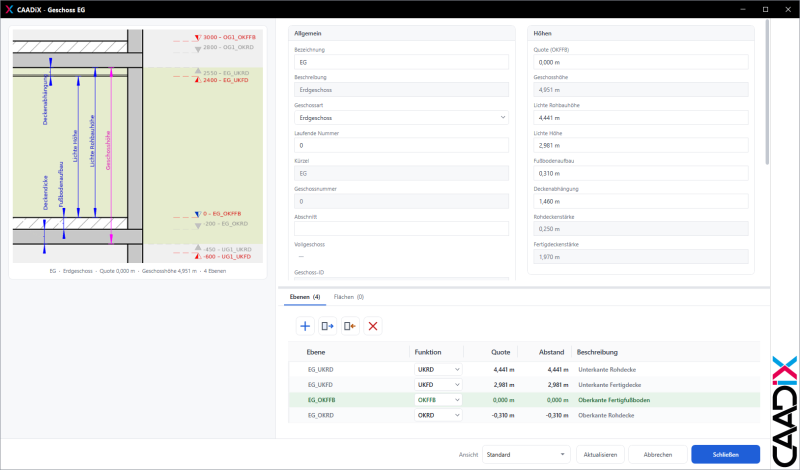Click the grey marker at -200 - EG_OKRD
The height and width of the screenshot is (470, 800).
point(198,226)
